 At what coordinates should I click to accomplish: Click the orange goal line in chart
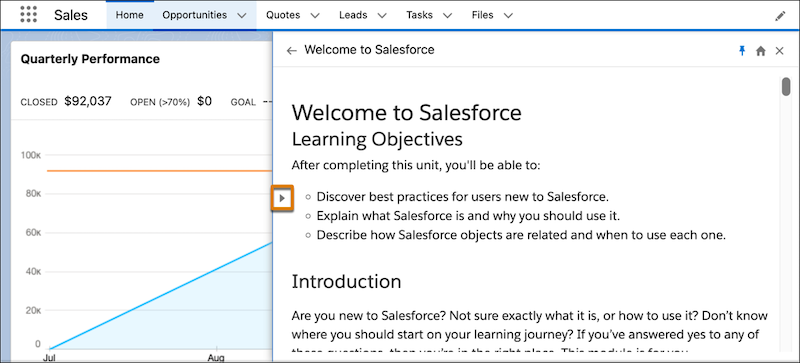(159, 171)
